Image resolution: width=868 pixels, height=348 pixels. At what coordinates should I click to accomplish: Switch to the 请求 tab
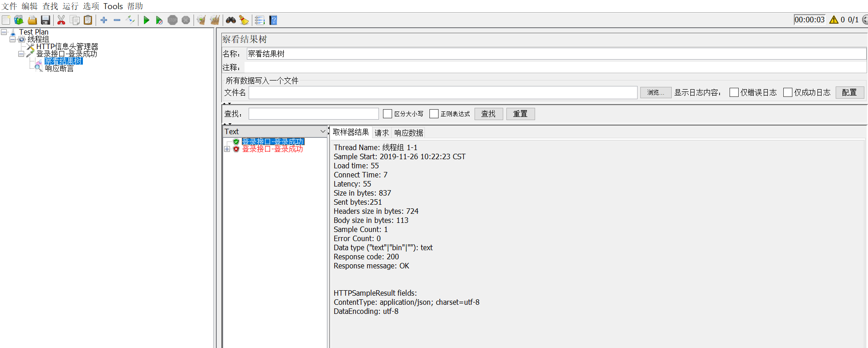point(382,132)
